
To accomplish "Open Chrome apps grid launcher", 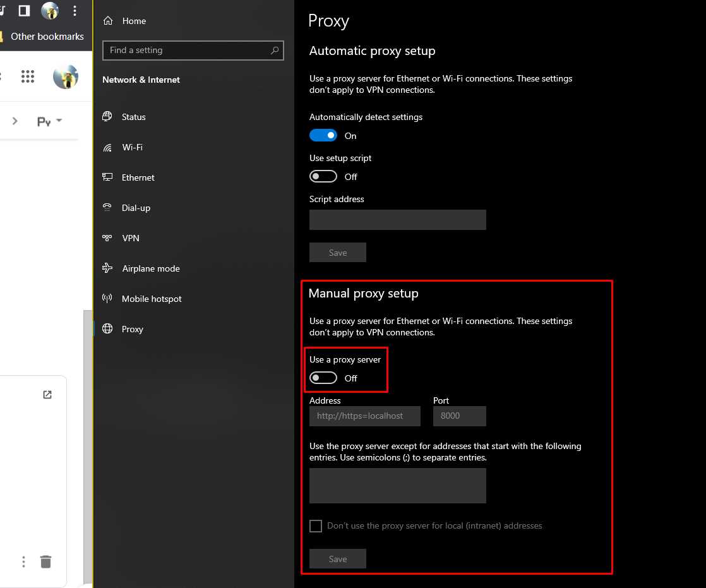I will pyautogui.click(x=28, y=76).
